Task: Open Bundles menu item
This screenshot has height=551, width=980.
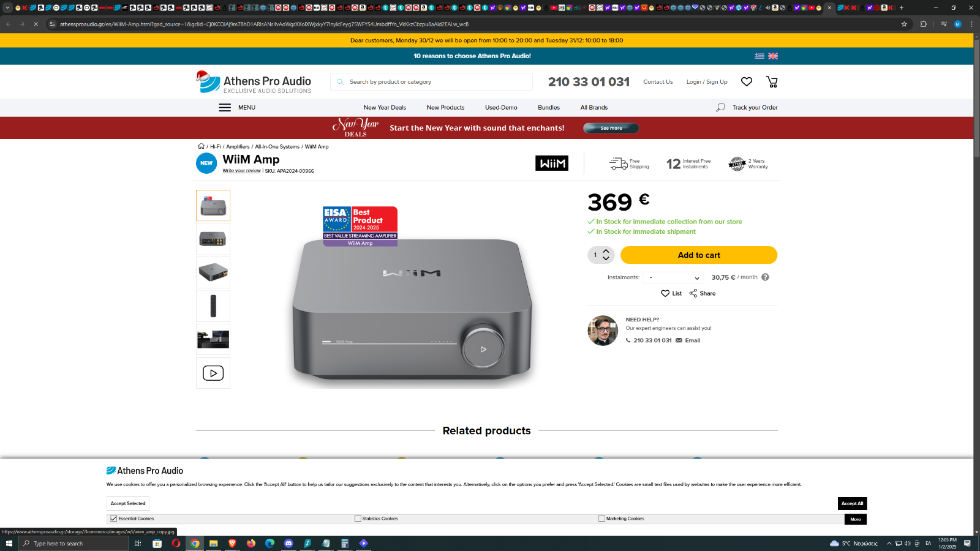Action: click(549, 107)
